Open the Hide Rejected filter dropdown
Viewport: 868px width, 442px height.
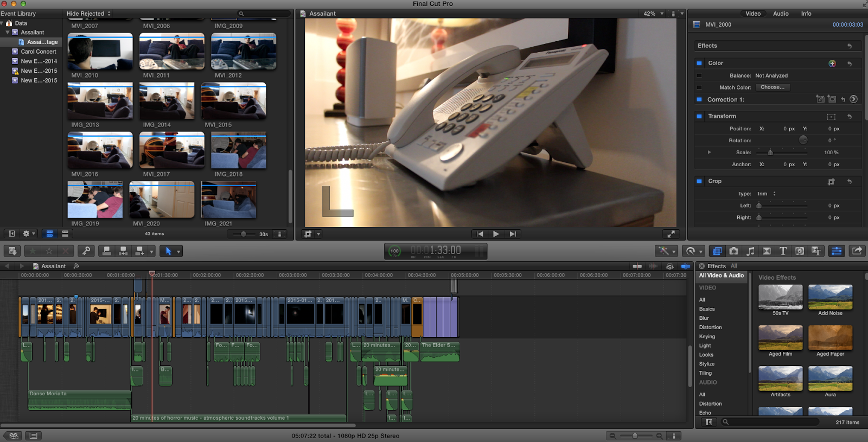click(x=88, y=14)
